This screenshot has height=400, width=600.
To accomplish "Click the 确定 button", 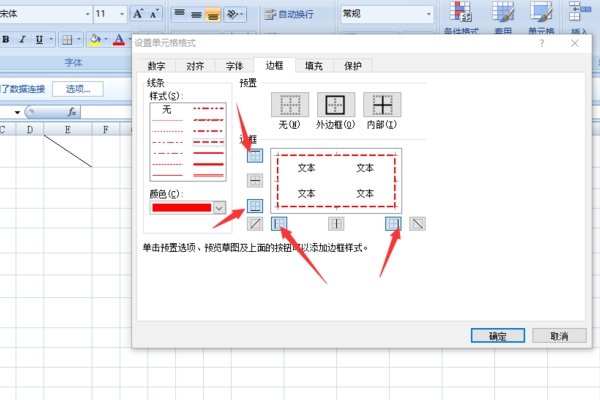I will 497,336.
